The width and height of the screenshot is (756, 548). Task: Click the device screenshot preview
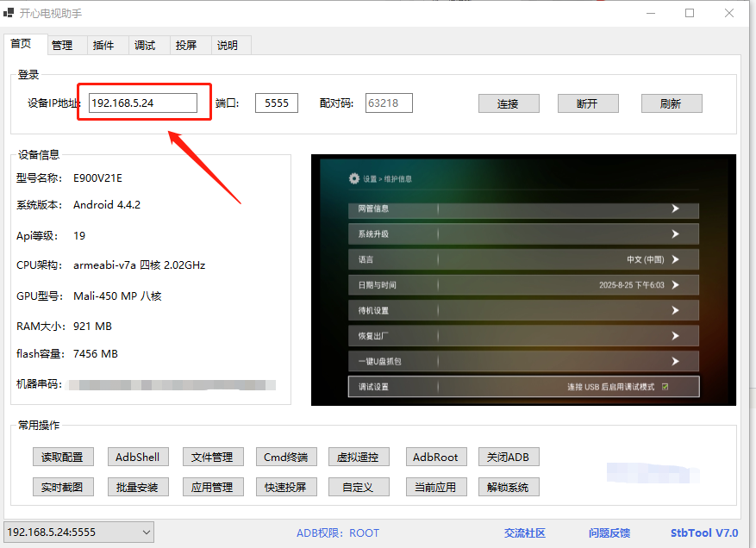click(523, 280)
